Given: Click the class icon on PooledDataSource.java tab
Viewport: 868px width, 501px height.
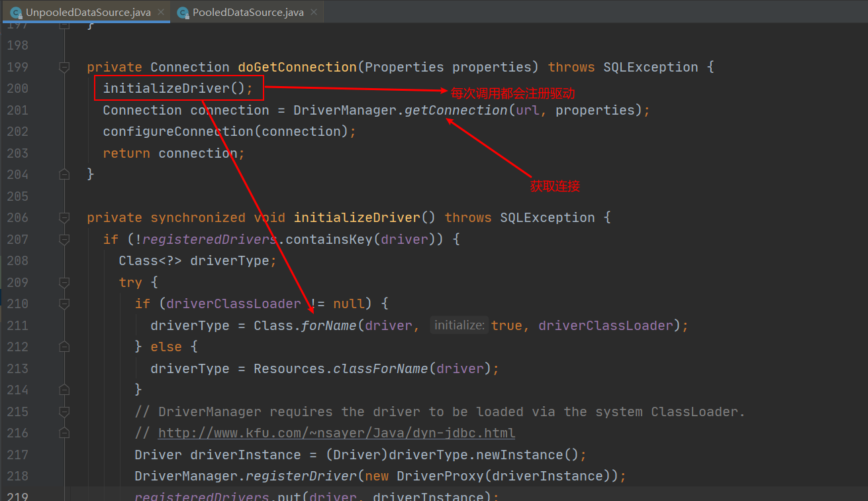Looking at the screenshot, I should click(182, 12).
